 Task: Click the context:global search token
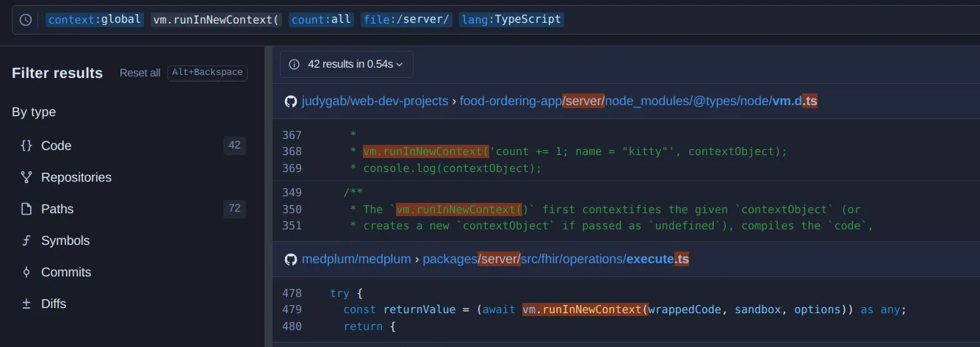pyautogui.click(x=95, y=20)
